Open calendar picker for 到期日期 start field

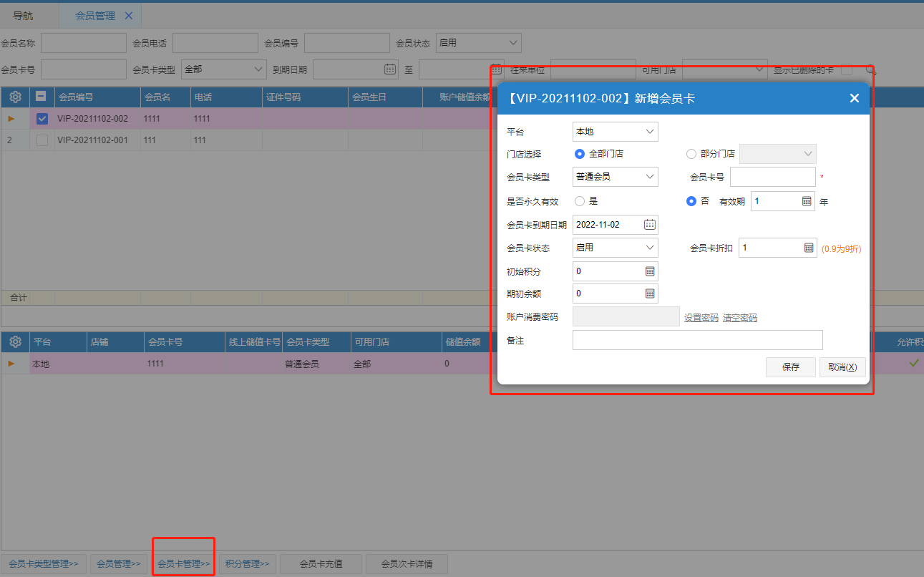pyautogui.click(x=390, y=69)
